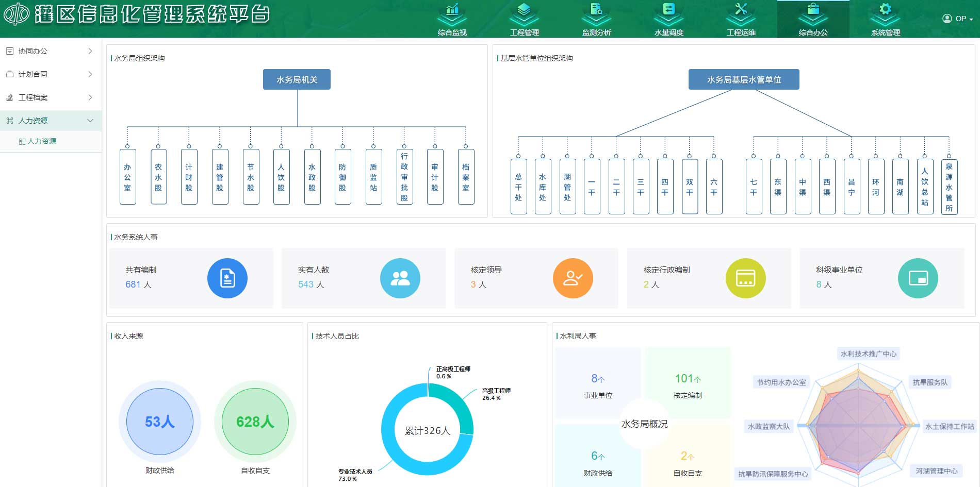Viewport: 980px width, 487px height.
Task: Click the blue 共有编制 document icon
Action: tap(227, 278)
